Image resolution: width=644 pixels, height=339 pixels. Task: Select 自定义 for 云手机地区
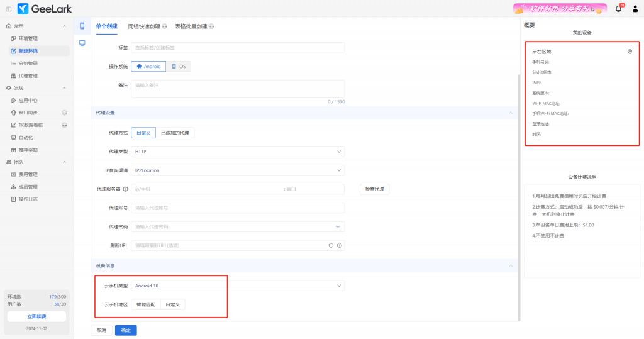point(172,304)
